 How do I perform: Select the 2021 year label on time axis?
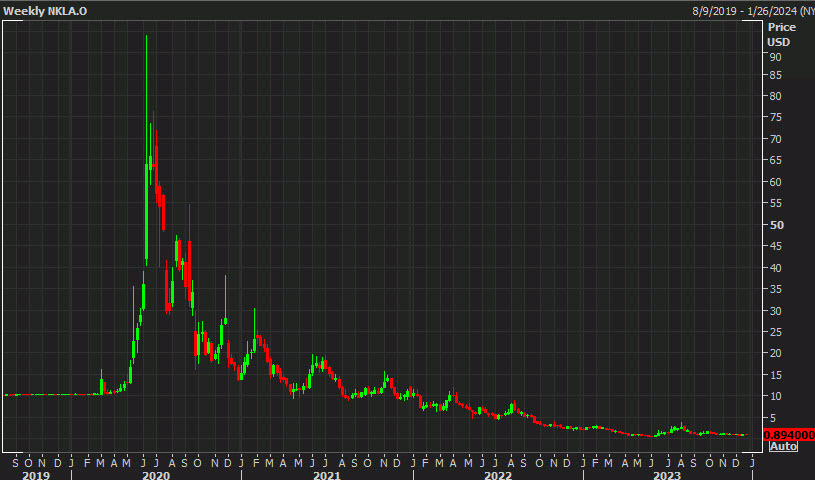(326, 475)
